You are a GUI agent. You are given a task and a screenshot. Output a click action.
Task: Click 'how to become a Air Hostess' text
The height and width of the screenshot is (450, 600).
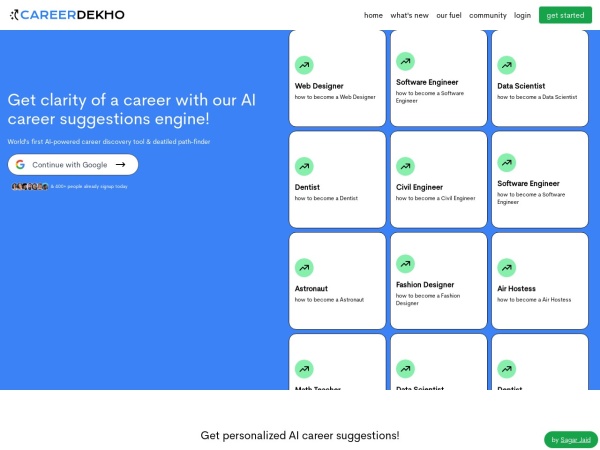(534, 300)
